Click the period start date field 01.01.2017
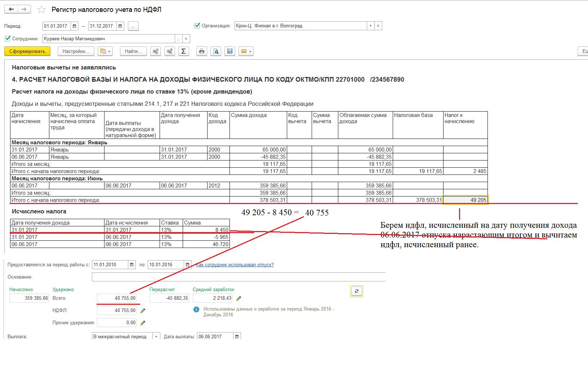Viewport: 588px width, 371px height. pyautogui.click(x=57, y=26)
